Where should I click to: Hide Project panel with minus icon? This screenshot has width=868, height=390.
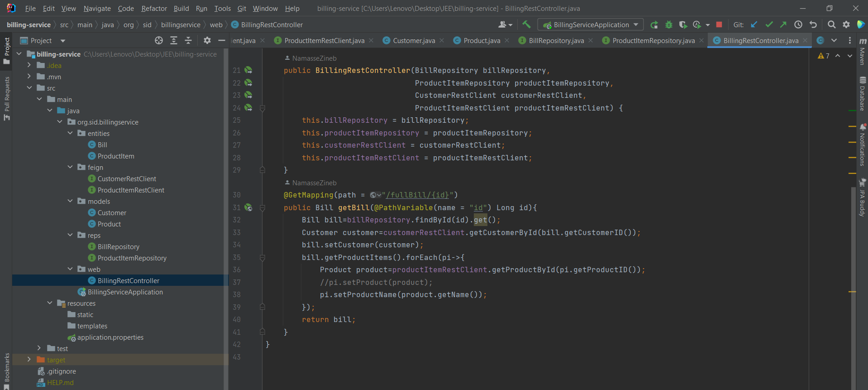point(222,41)
